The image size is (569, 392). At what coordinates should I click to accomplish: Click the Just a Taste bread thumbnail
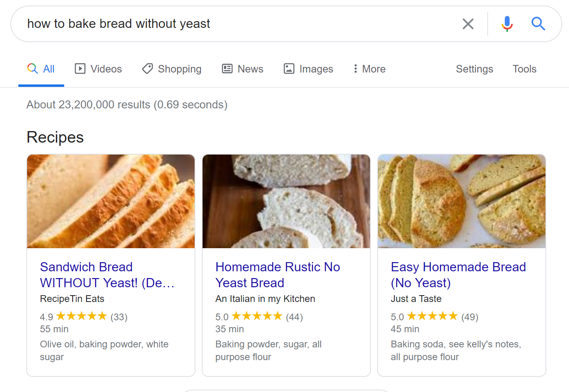(461, 201)
